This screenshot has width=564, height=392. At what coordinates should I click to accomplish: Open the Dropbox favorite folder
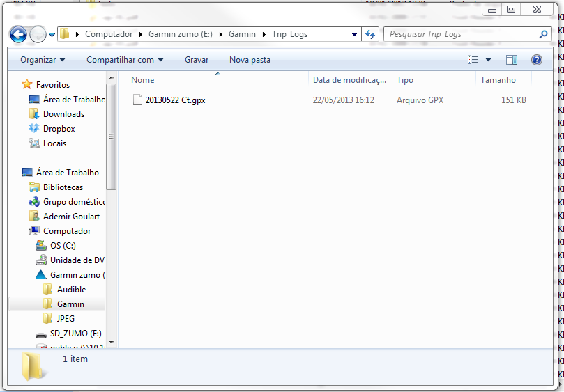coord(59,129)
